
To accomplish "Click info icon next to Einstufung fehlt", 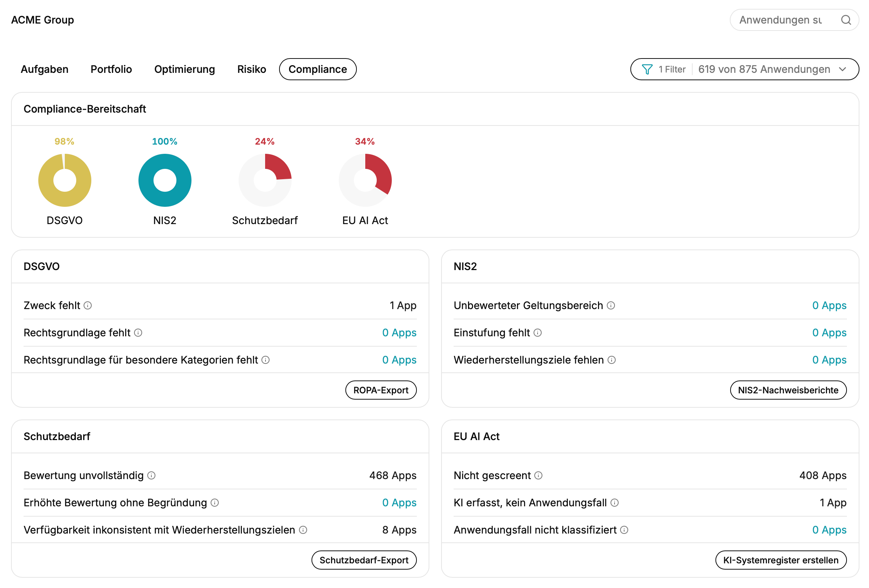I will pos(537,333).
